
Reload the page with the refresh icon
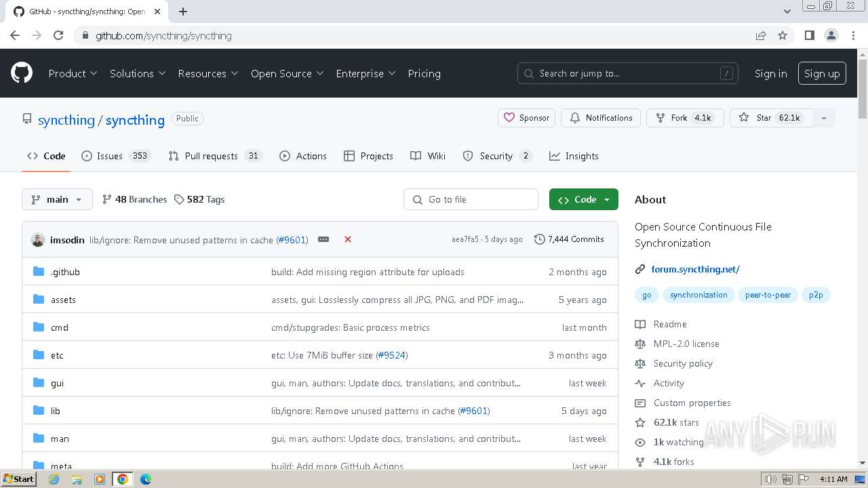click(58, 35)
